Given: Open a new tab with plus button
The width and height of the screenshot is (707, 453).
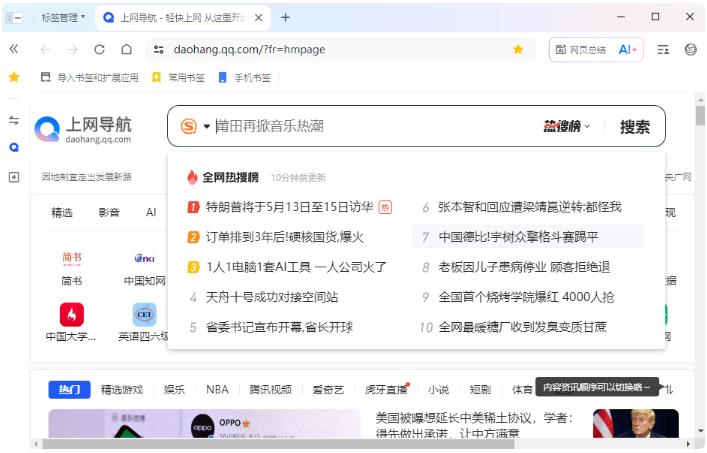Looking at the screenshot, I should pos(285,18).
